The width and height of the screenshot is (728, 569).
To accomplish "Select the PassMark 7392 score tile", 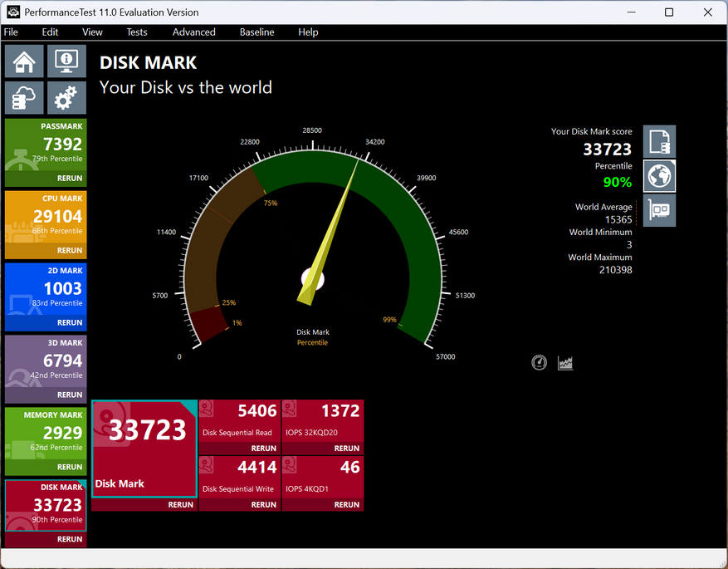I will (x=46, y=145).
